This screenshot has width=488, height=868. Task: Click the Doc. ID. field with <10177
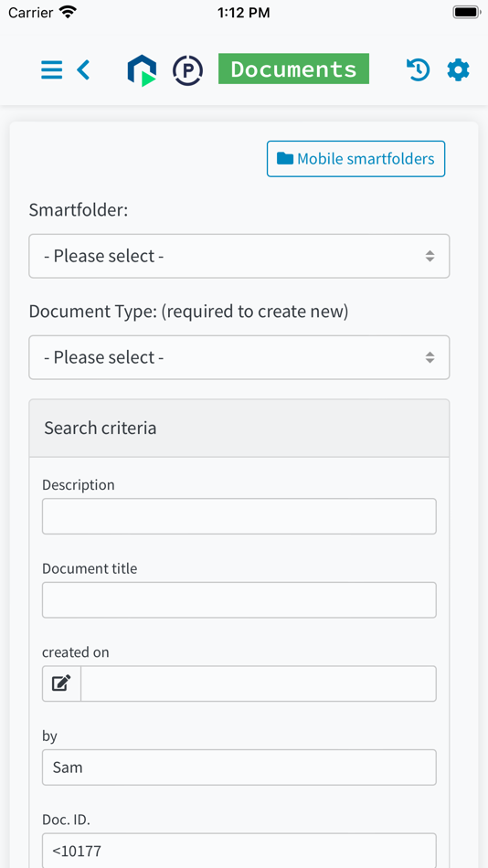(x=239, y=851)
